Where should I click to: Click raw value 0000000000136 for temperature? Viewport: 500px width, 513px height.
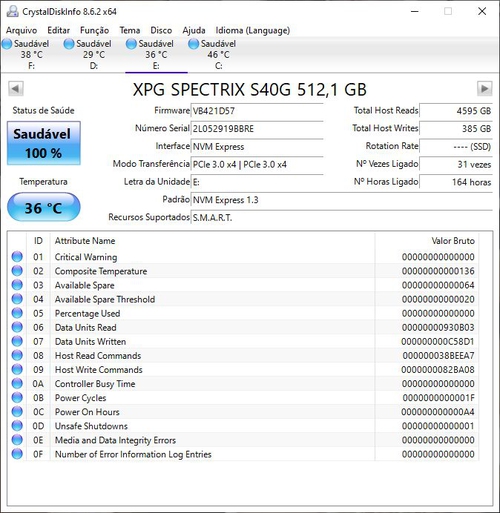[x=438, y=271]
